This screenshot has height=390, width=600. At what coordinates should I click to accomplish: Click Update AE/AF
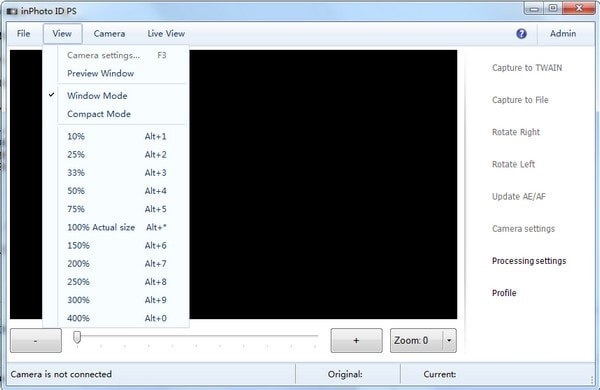click(518, 196)
